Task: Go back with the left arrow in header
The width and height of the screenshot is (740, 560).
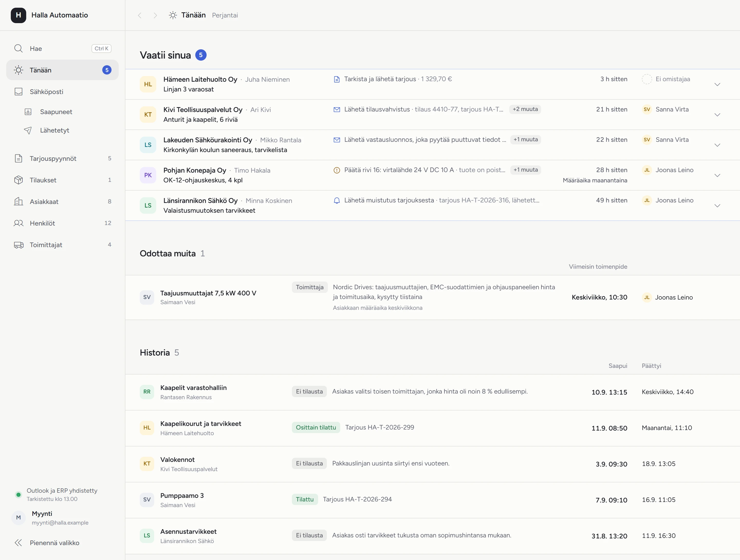Action: pyautogui.click(x=140, y=15)
